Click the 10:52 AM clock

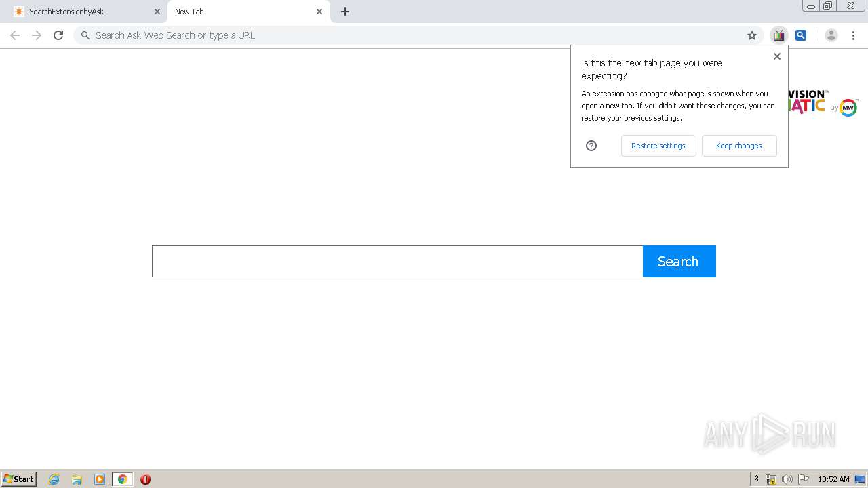tap(833, 479)
